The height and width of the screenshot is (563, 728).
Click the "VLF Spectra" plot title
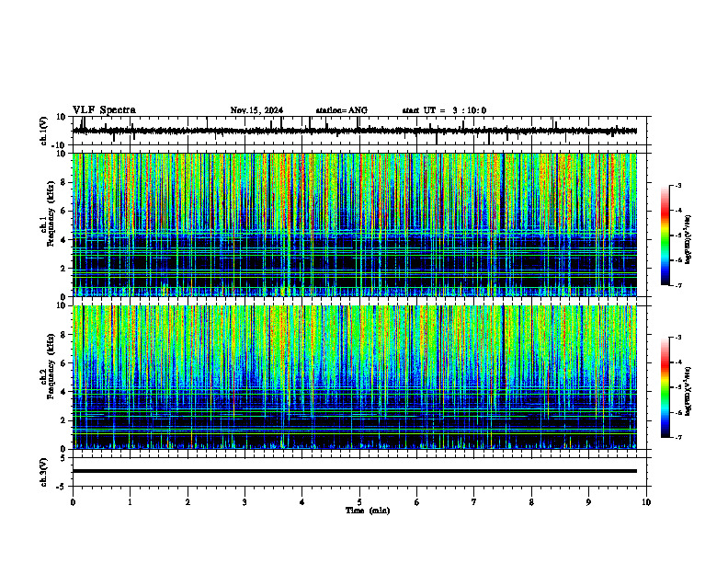click(104, 110)
